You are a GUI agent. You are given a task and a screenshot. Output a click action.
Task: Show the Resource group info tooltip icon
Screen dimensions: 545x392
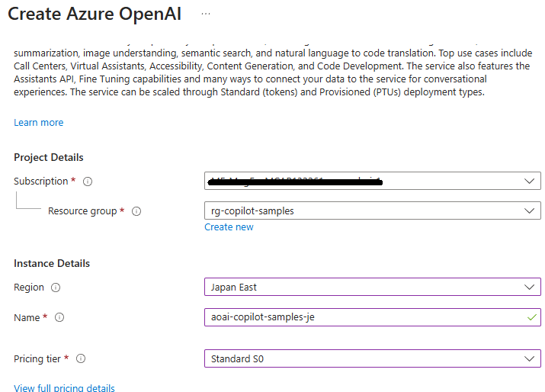137,211
